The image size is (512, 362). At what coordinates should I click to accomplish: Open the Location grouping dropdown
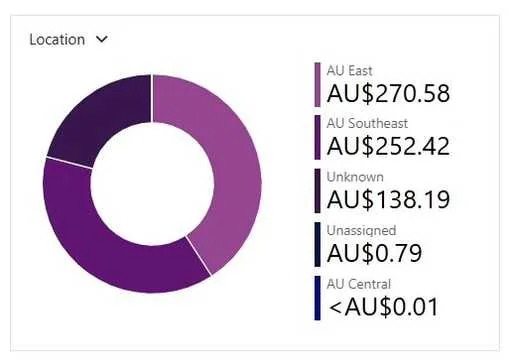click(69, 40)
